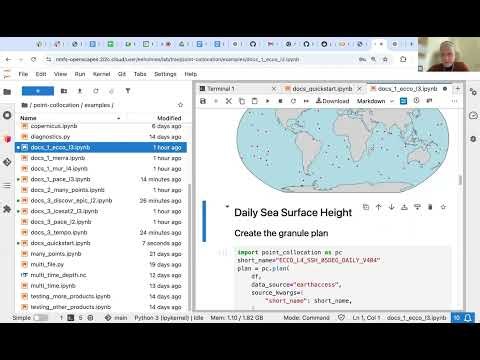This screenshot has width=480, height=360.
Task: Open the debugger bug icon on right sidebar
Action: pos(473,139)
